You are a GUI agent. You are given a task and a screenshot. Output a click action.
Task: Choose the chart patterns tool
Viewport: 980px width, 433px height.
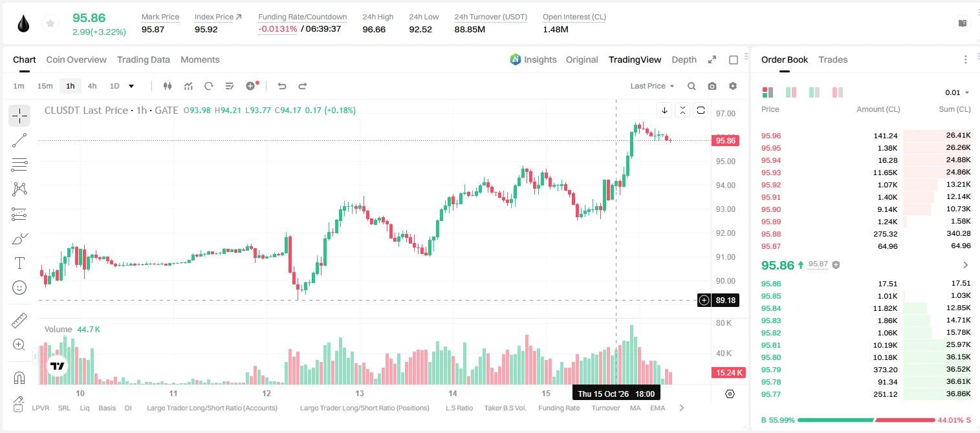pyautogui.click(x=19, y=189)
